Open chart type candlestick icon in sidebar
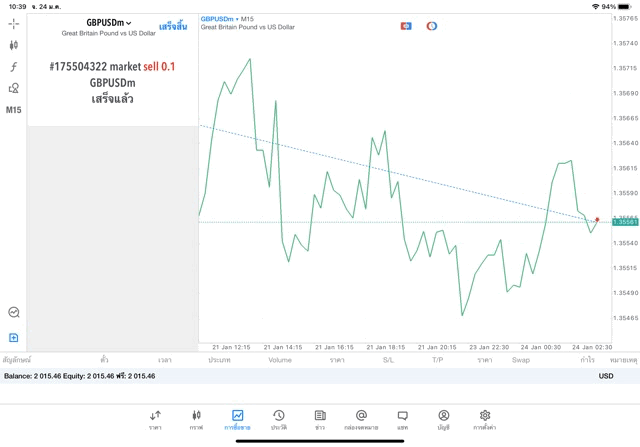The height and width of the screenshot is (447, 640). click(x=14, y=45)
